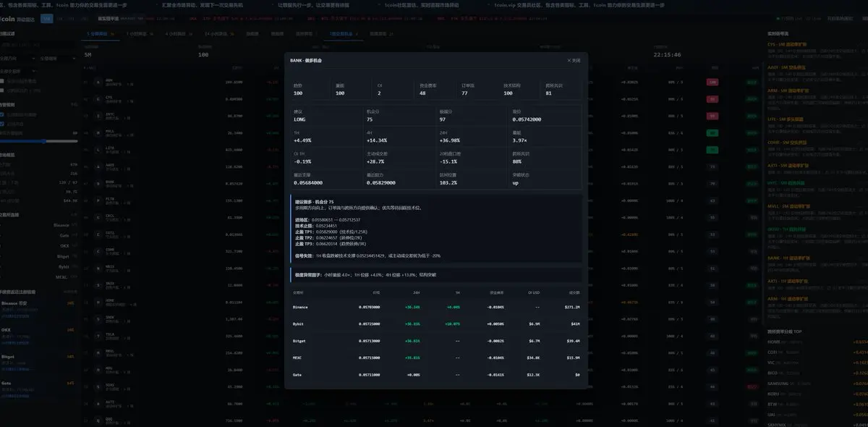Toggle the first checked alert checkbox

[2, 115]
